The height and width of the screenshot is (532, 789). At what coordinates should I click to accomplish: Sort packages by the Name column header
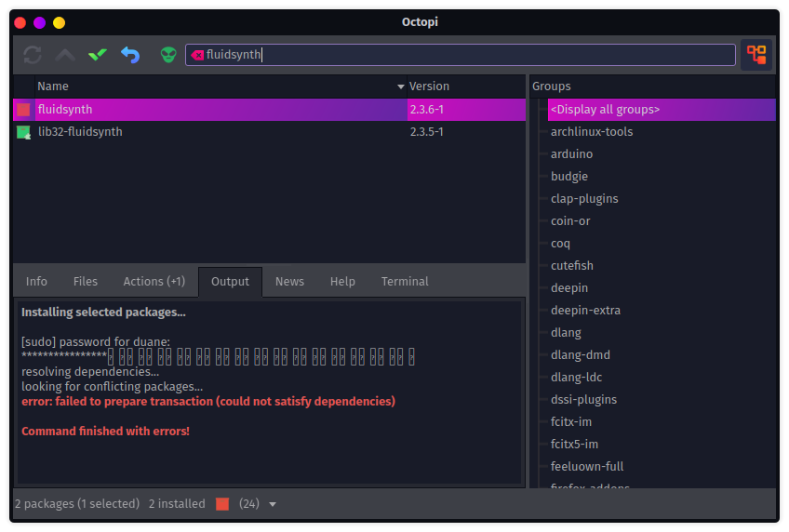tap(221, 86)
